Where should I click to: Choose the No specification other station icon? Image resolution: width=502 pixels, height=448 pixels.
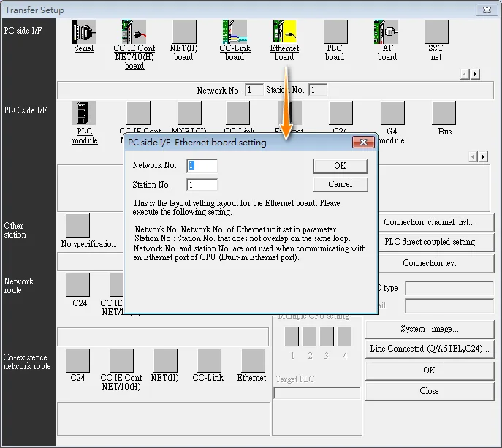coord(77,225)
